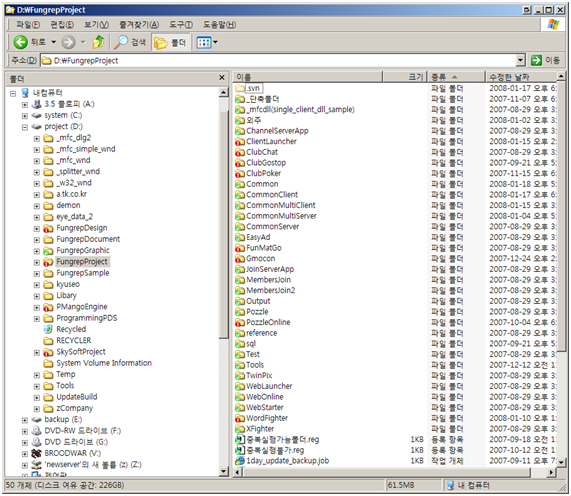571x496 pixels.
Task: Select the 3.5 floppy (A:) drive icon
Action: (36, 105)
